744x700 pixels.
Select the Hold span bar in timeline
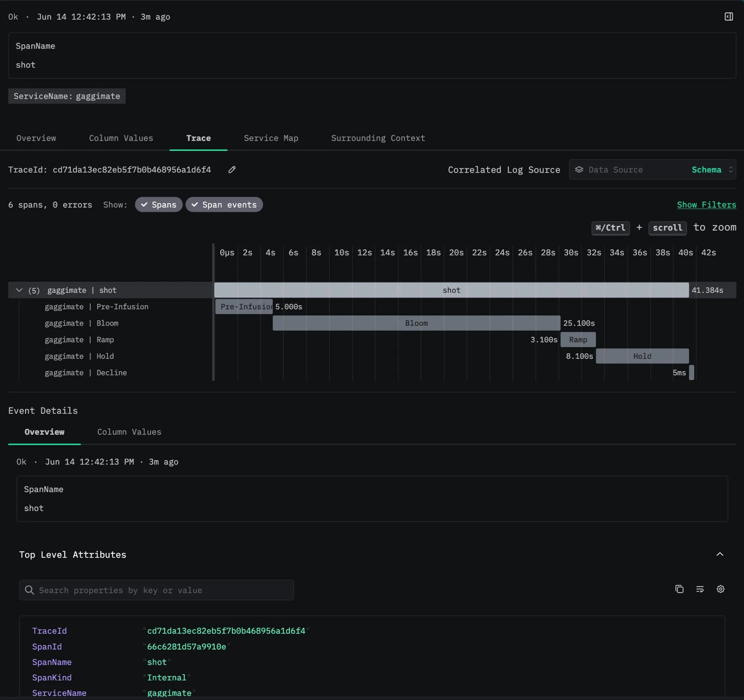pyautogui.click(x=642, y=356)
